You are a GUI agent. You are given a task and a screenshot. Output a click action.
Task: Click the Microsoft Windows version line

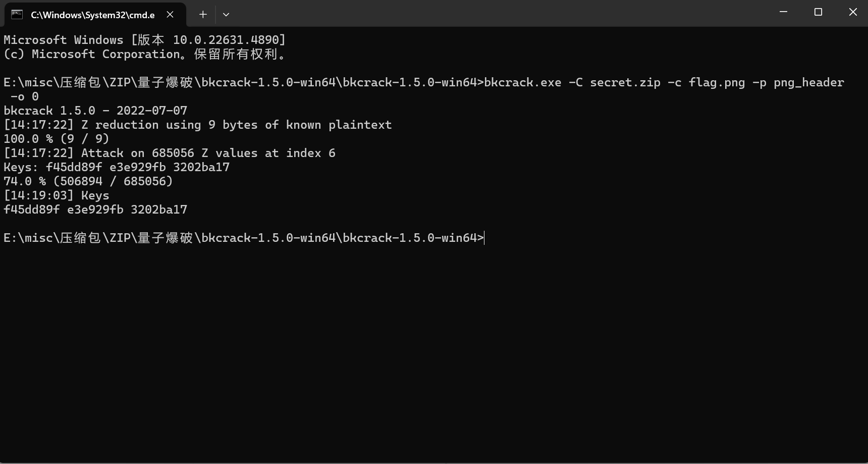[145, 40]
